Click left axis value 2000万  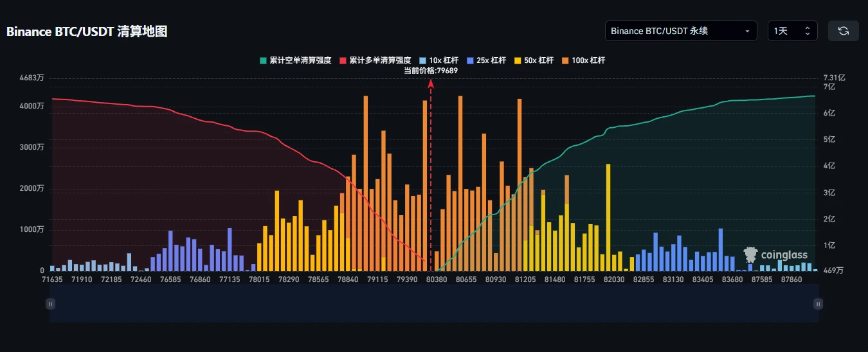[x=32, y=188]
